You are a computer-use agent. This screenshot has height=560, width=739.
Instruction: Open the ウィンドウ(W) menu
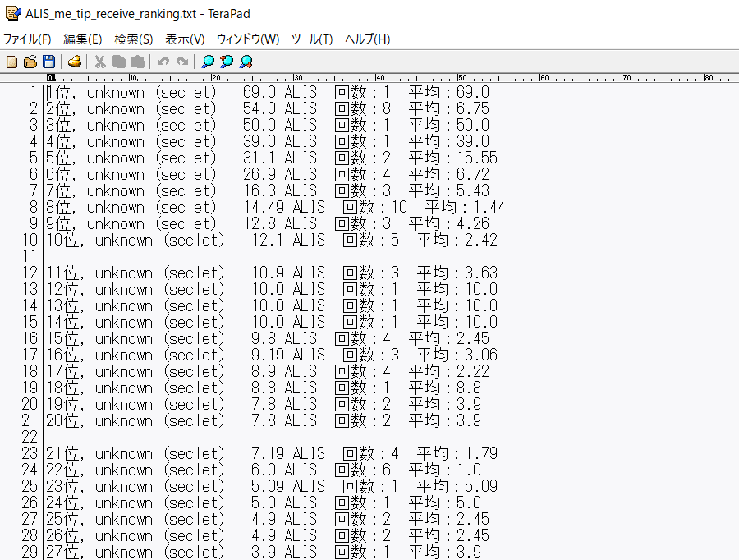click(x=248, y=39)
